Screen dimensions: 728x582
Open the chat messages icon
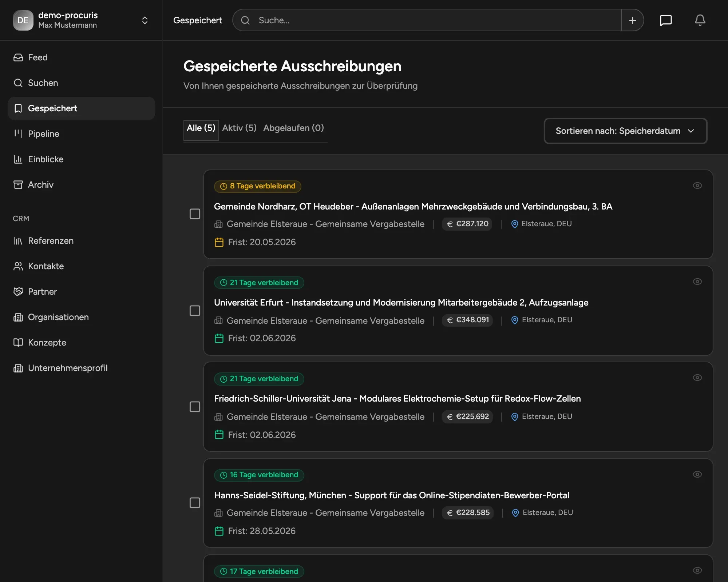click(x=666, y=20)
